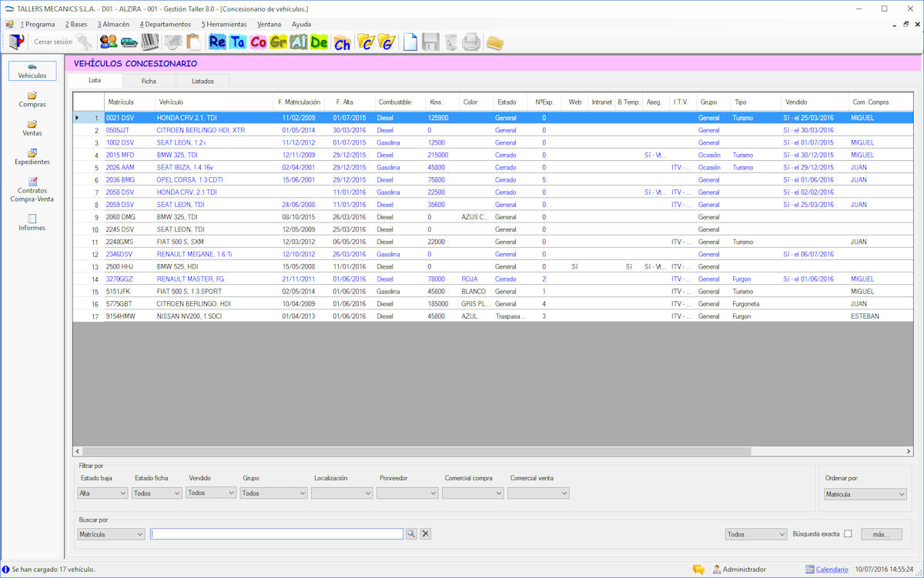Open the Almacén menu
Image resolution: width=924 pixels, height=578 pixels.
(x=113, y=25)
